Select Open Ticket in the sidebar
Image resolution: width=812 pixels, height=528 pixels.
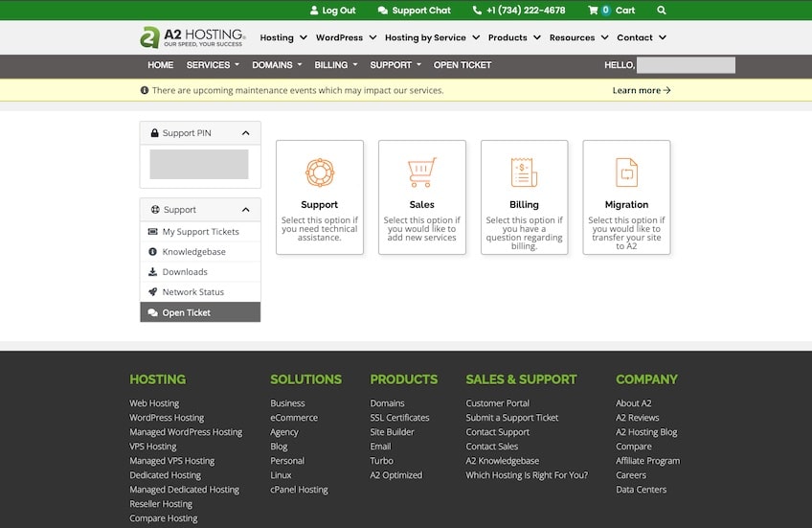click(x=200, y=312)
